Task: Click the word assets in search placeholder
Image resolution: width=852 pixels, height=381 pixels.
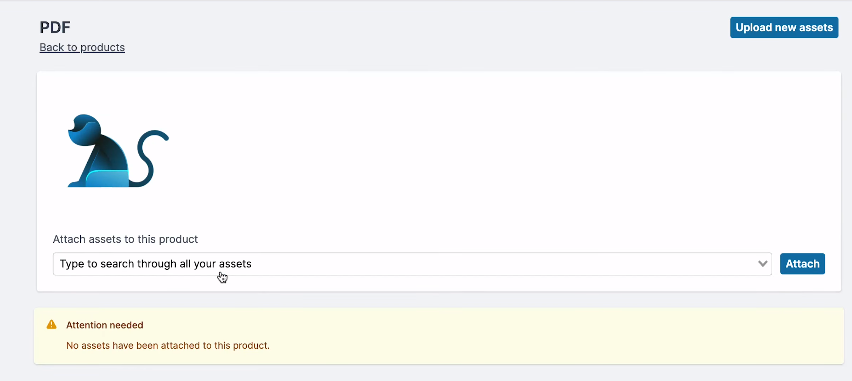Action: point(235,264)
